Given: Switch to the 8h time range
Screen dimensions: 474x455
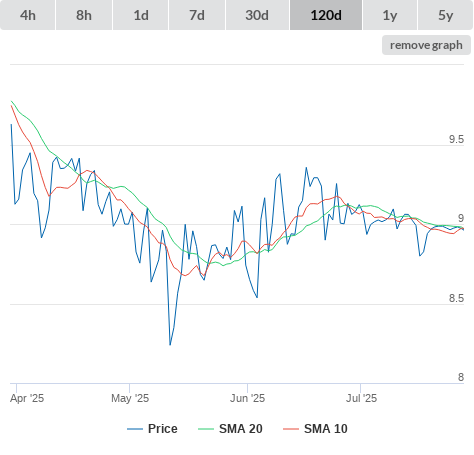Looking at the screenshot, I should tap(84, 15).
